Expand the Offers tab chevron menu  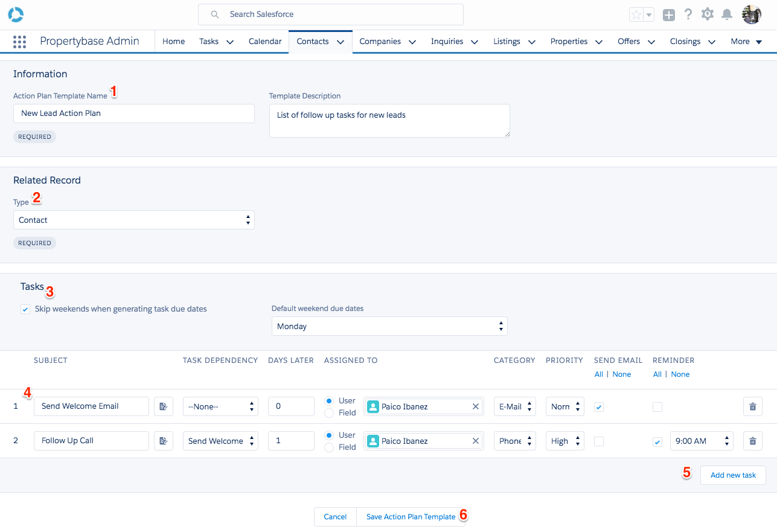click(651, 42)
